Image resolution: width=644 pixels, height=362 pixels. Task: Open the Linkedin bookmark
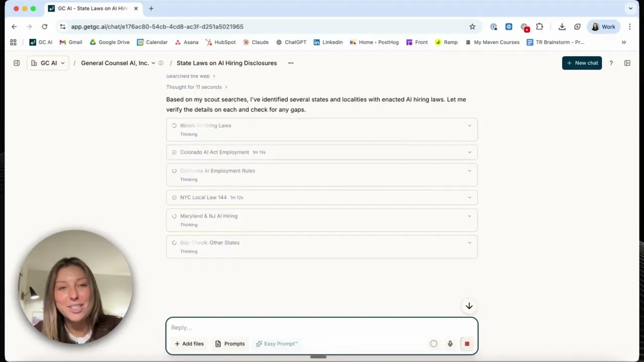(328, 42)
